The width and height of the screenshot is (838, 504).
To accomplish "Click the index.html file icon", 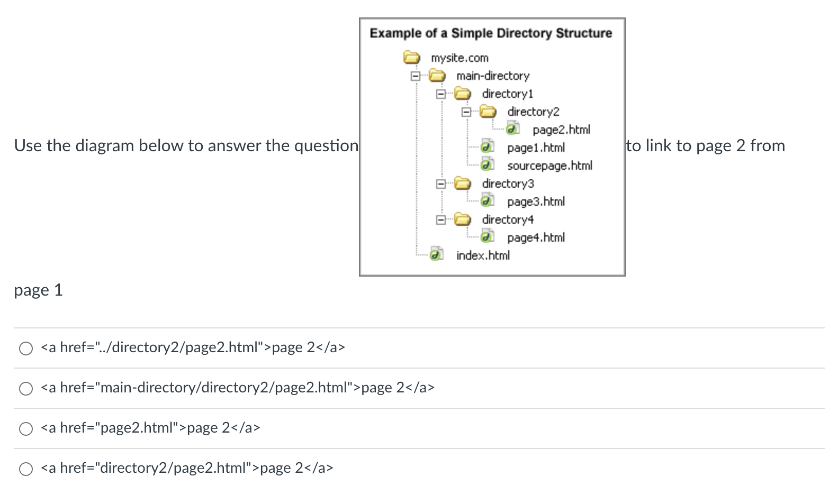I will (x=436, y=255).
